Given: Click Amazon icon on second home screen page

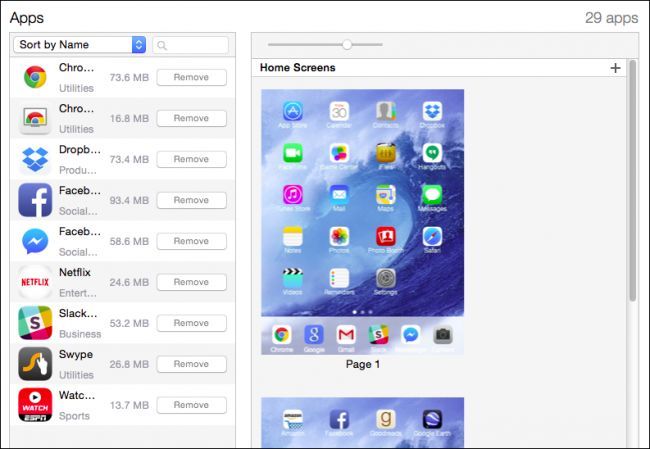Looking at the screenshot, I should point(293,419).
